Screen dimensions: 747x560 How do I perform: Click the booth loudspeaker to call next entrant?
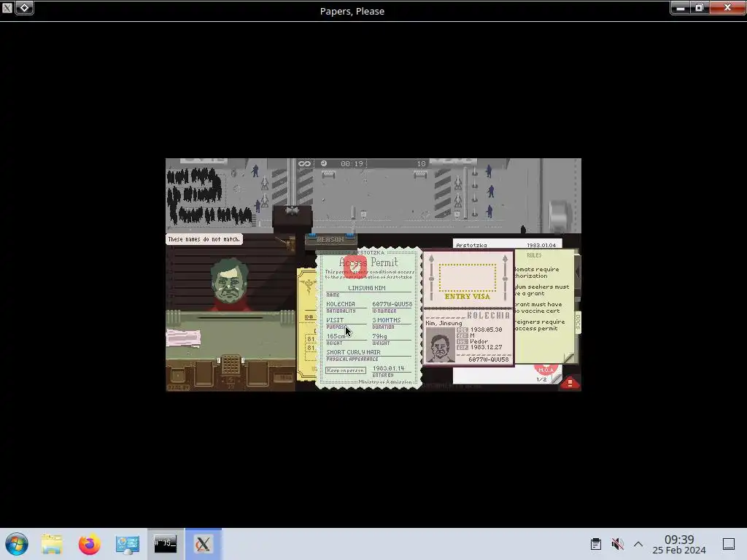coord(292,211)
